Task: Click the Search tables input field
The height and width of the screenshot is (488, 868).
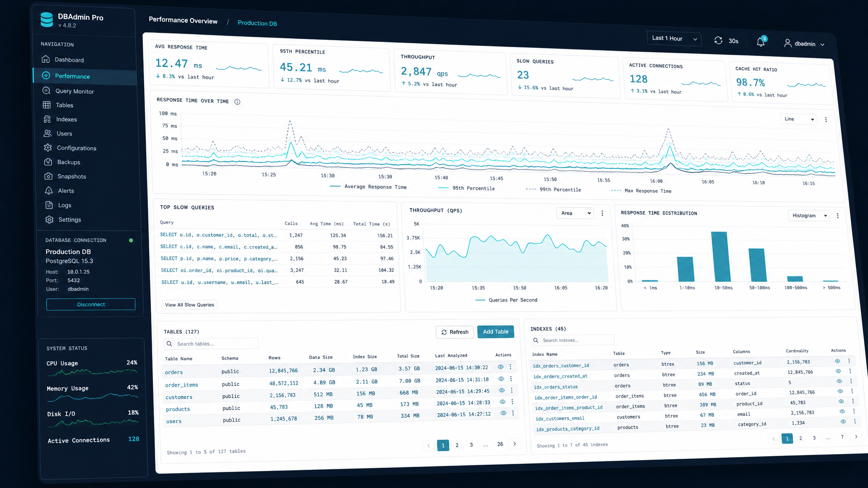Action: 211,344
